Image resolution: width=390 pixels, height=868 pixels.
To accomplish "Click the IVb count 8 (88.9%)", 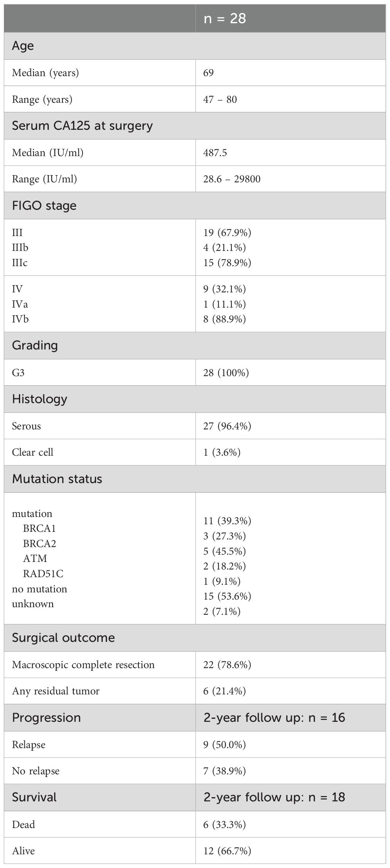I will 224,319.
